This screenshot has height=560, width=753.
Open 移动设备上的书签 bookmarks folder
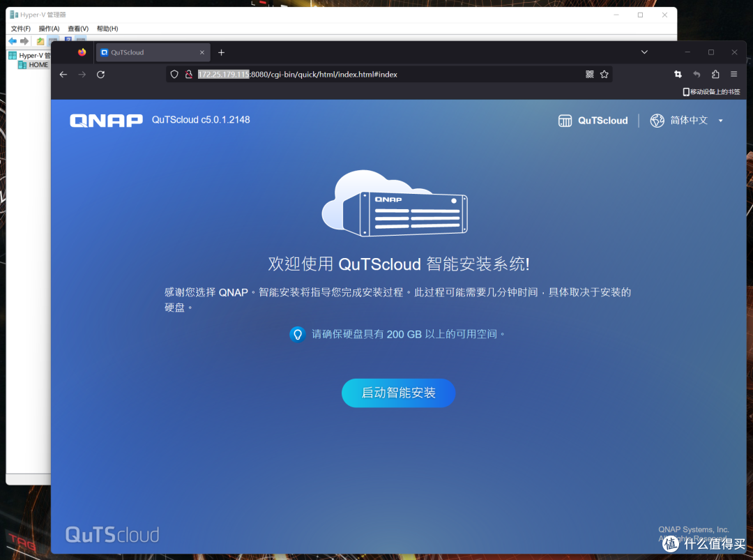[x=712, y=92]
